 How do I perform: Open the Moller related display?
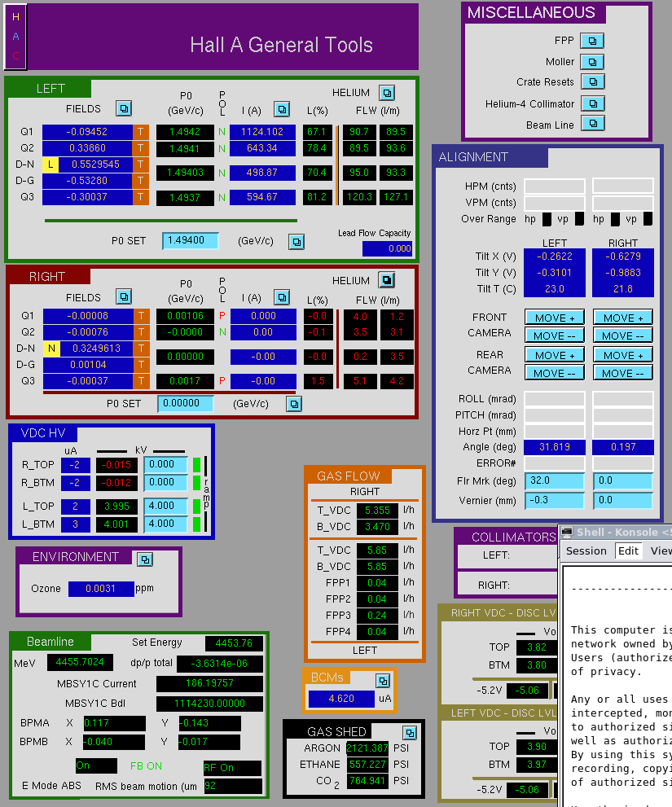click(592, 62)
